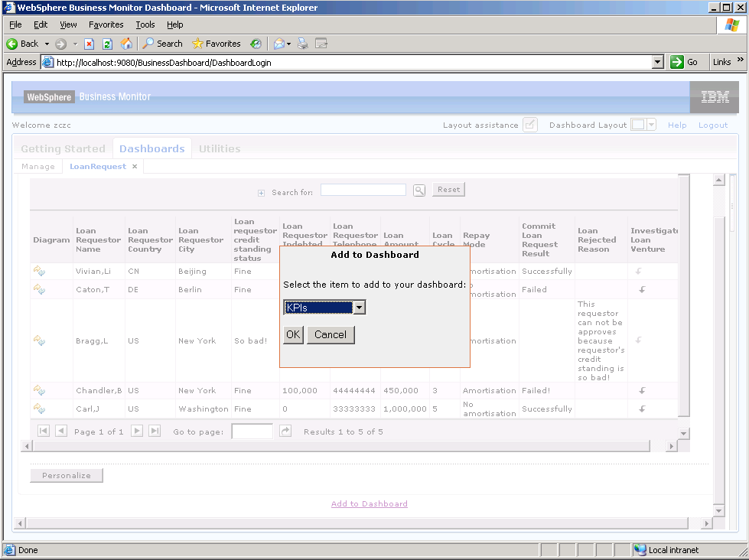749x560 pixels.
Task: Click the search magnifier icon next to Search for
Action: point(419,190)
